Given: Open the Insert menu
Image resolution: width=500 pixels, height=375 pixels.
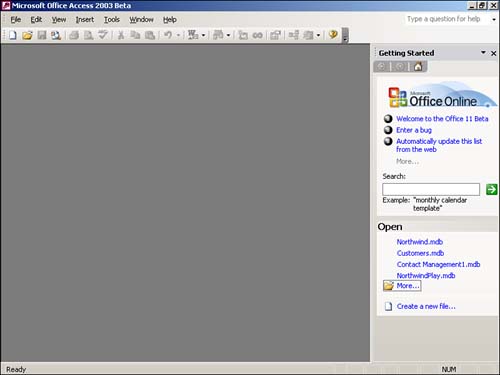Looking at the screenshot, I should click(85, 20).
